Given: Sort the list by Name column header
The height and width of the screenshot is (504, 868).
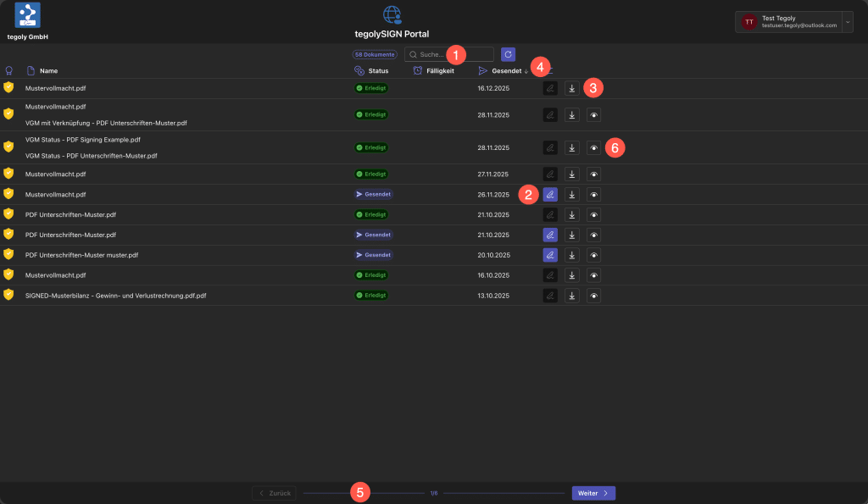Looking at the screenshot, I should [x=48, y=71].
